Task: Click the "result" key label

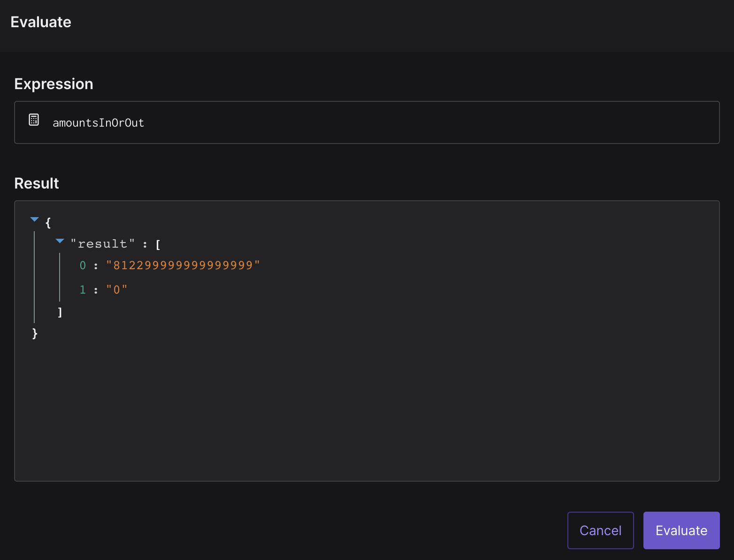Action: pos(102,244)
